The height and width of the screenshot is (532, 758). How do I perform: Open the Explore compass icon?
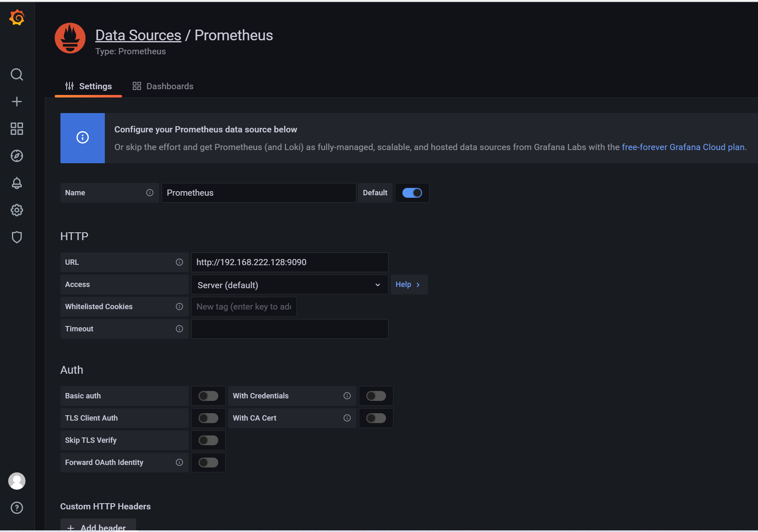click(17, 156)
